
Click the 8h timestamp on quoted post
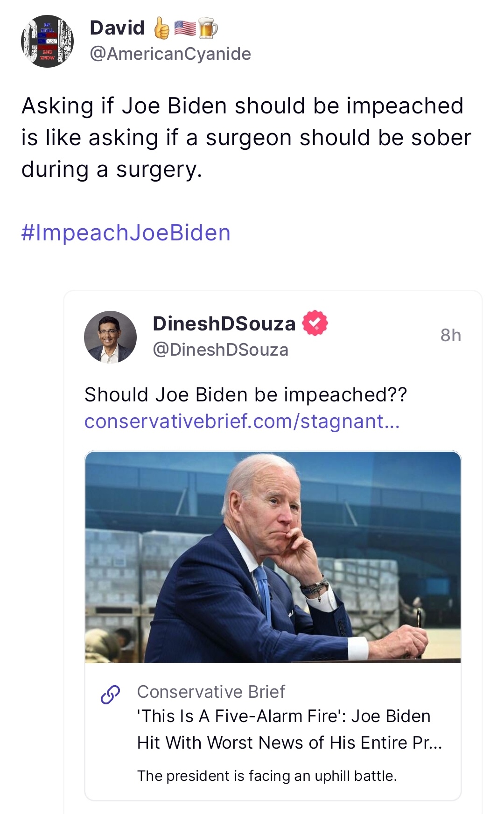(450, 335)
